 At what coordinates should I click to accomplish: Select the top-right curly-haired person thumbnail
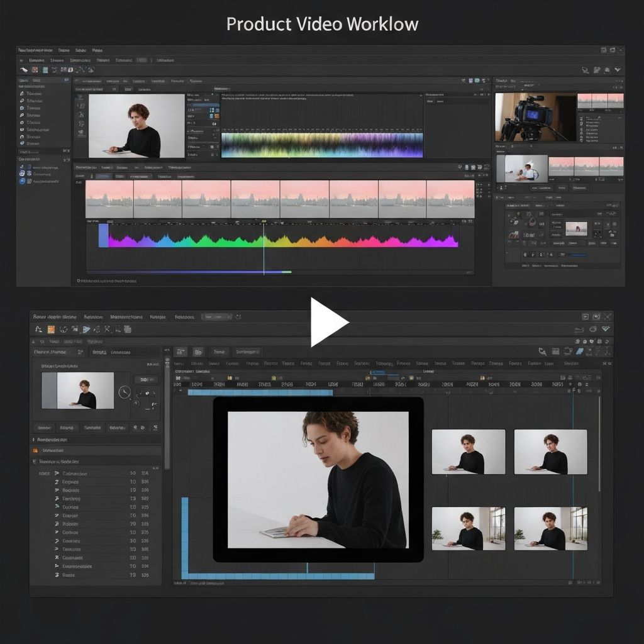(x=550, y=452)
